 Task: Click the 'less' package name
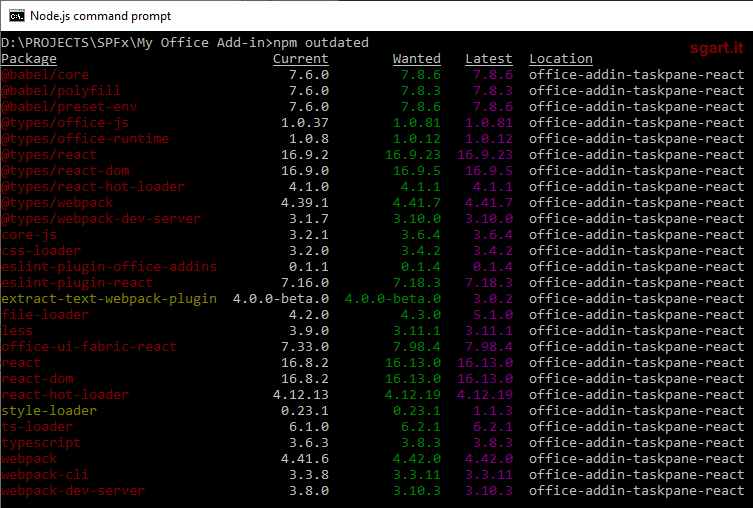pyautogui.click(x=17, y=331)
